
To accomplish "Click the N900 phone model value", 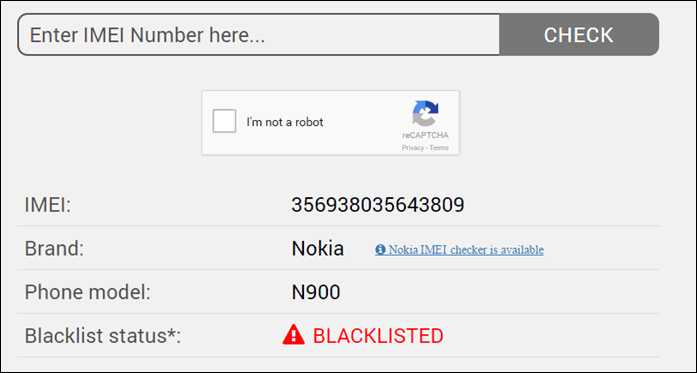I will pyautogui.click(x=316, y=292).
